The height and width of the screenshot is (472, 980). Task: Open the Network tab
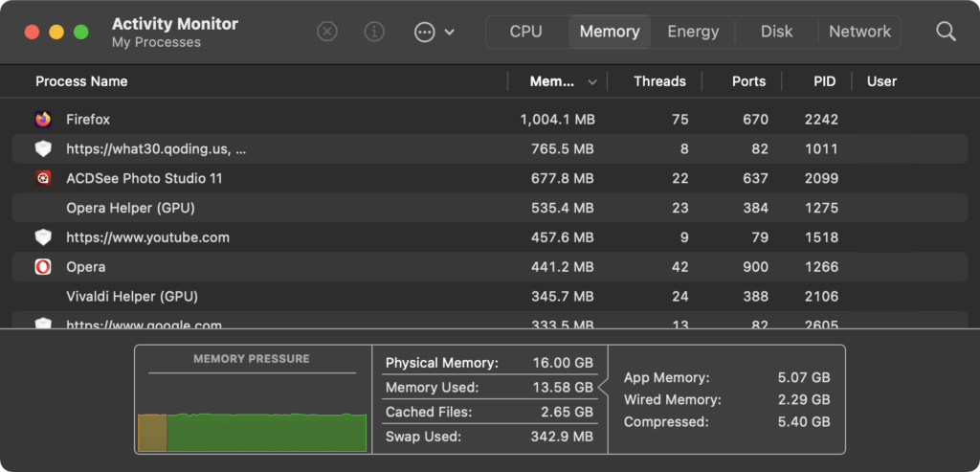point(860,32)
